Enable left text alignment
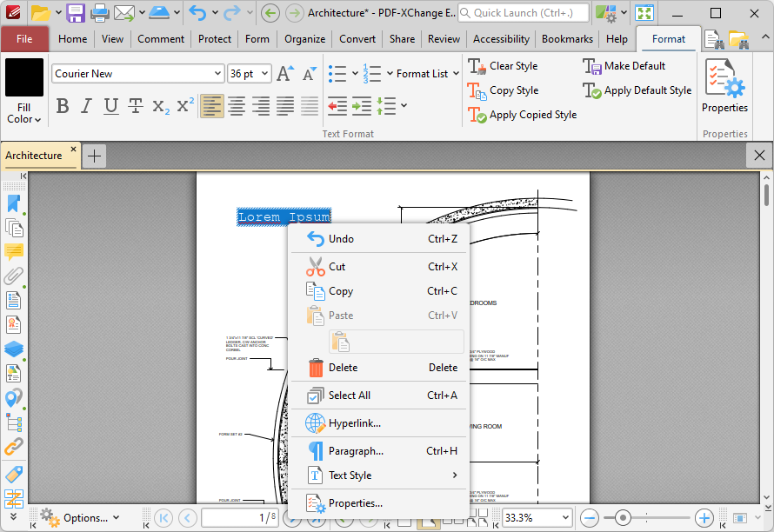774x532 pixels. (212, 105)
